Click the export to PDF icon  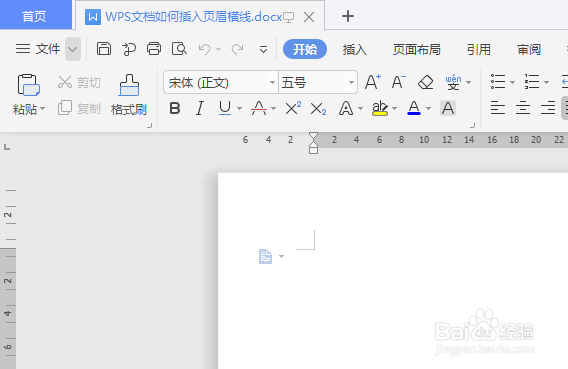click(x=129, y=49)
